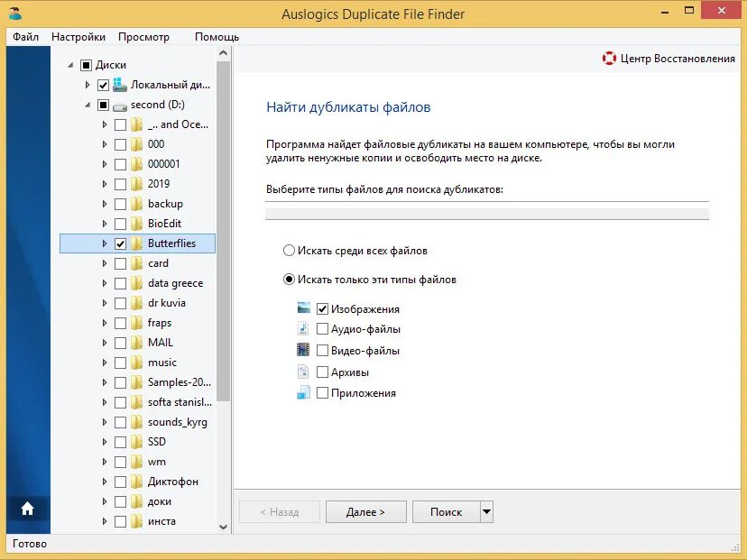Viewport: 747px width, 560px height.
Task: Click the fraps folder icon
Action: pos(137,323)
